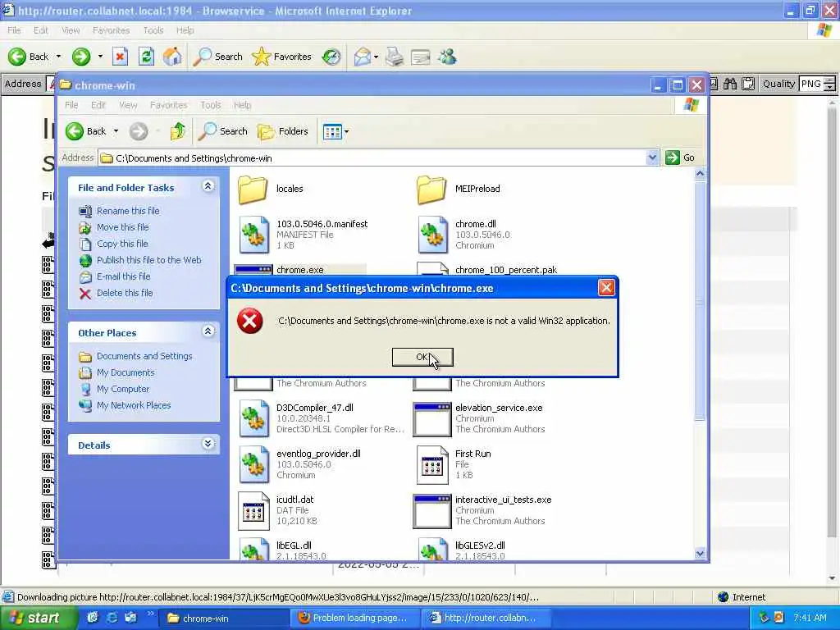Select elevation_service.exe icon
The width and height of the screenshot is (840, 630).
(x=431, y=419)
